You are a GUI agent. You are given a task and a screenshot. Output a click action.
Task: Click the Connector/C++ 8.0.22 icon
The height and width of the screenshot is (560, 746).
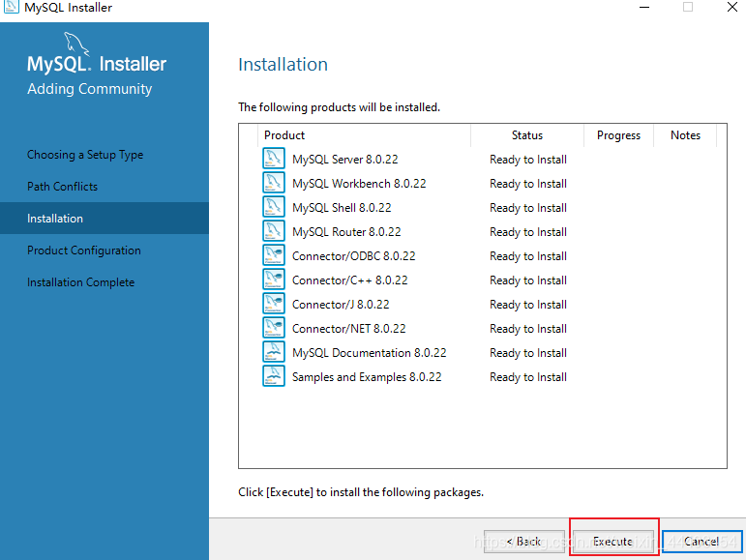[273, 280]
